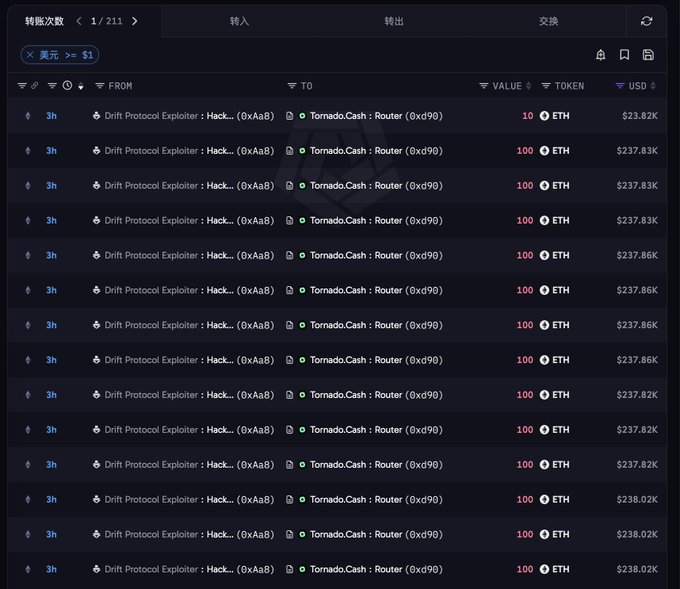
Task: Open Tornado.Cash Router recipient in $23.82K row
Action: (x=376, y=116)
